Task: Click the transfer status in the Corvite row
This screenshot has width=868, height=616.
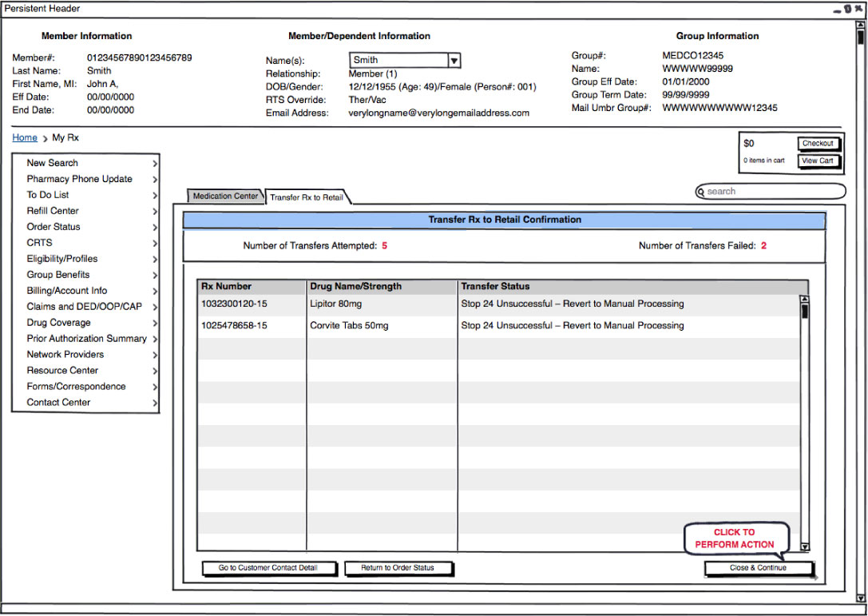Action: point(573,326)
